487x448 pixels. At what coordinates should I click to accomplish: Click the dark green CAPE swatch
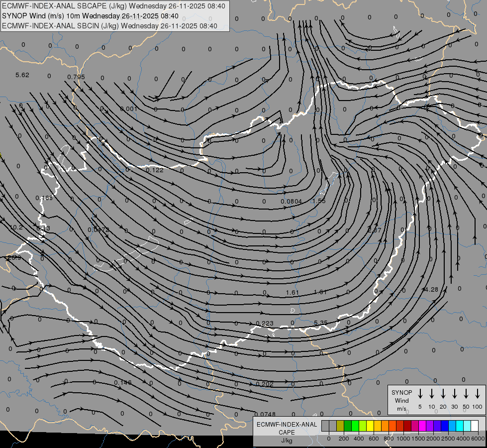[x=348, y=426]
